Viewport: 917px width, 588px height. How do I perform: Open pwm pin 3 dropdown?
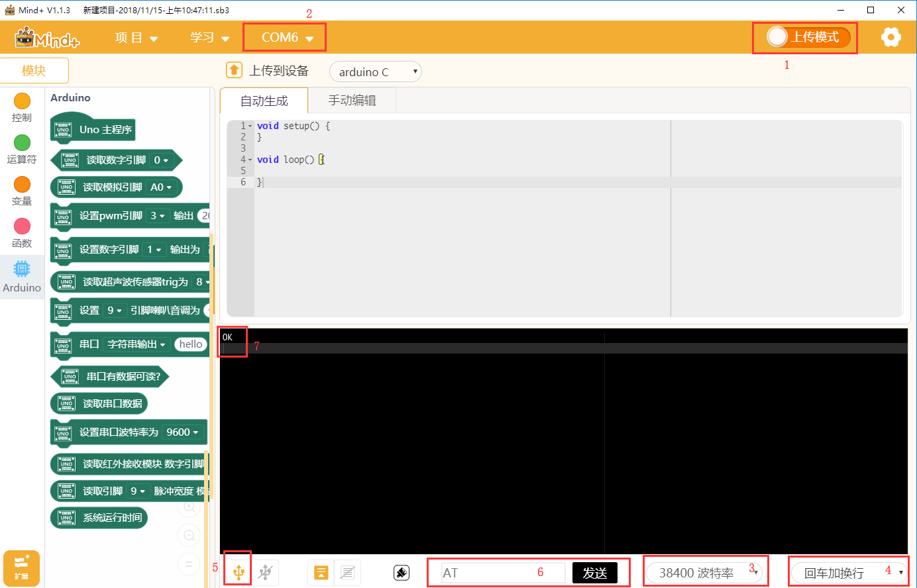pos(158,216)
